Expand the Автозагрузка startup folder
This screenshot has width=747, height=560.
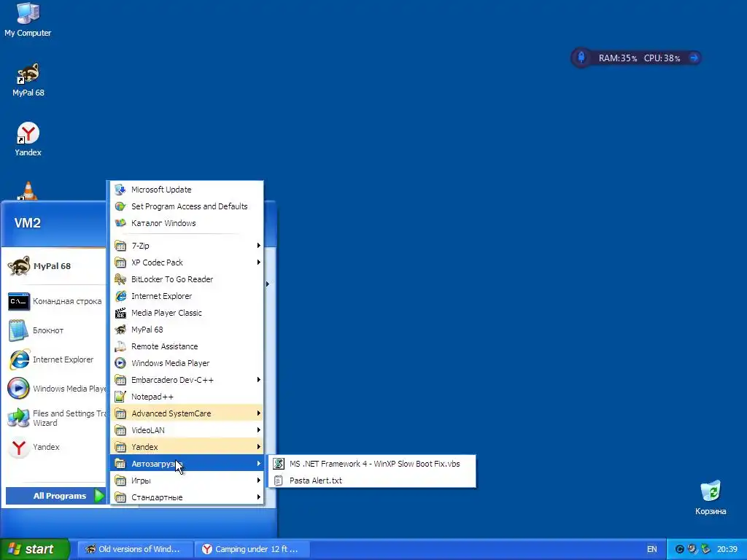(x=187, y=463)
